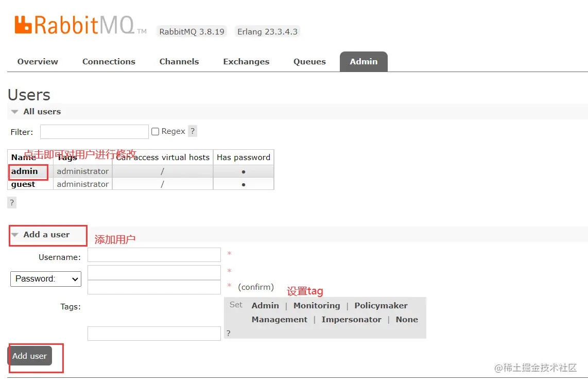Open the Exchanges tab
This screenshot has height=384, width=588.
point(247,61)
